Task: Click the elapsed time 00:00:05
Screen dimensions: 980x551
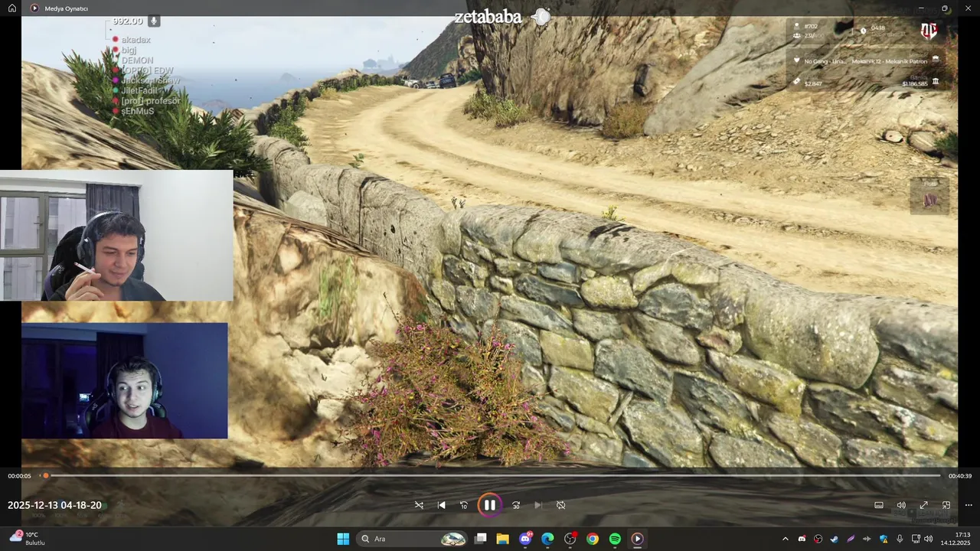Action: [19, 476]
